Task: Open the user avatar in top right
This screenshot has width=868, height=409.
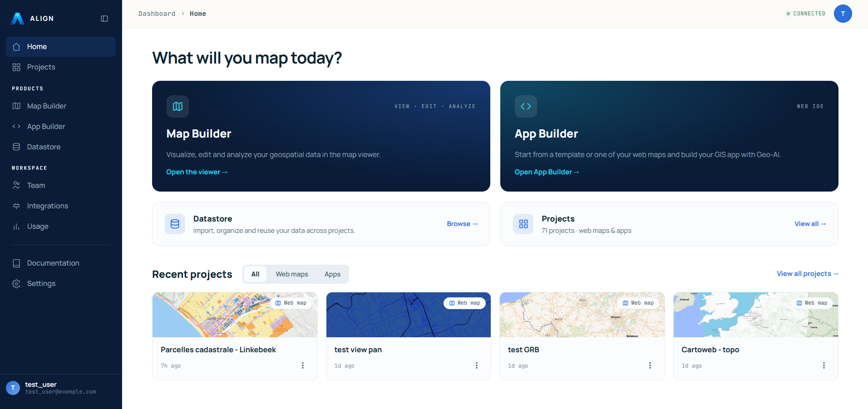Action: click(843, 14)
